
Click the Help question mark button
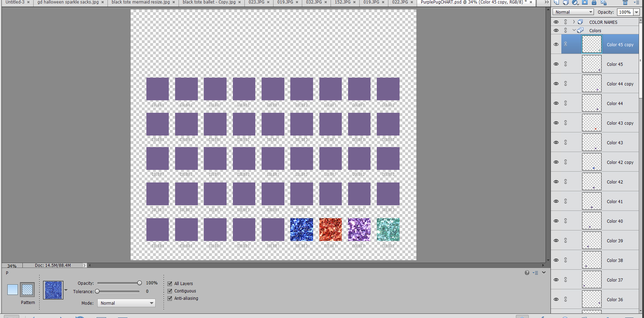tap(527, 272)
